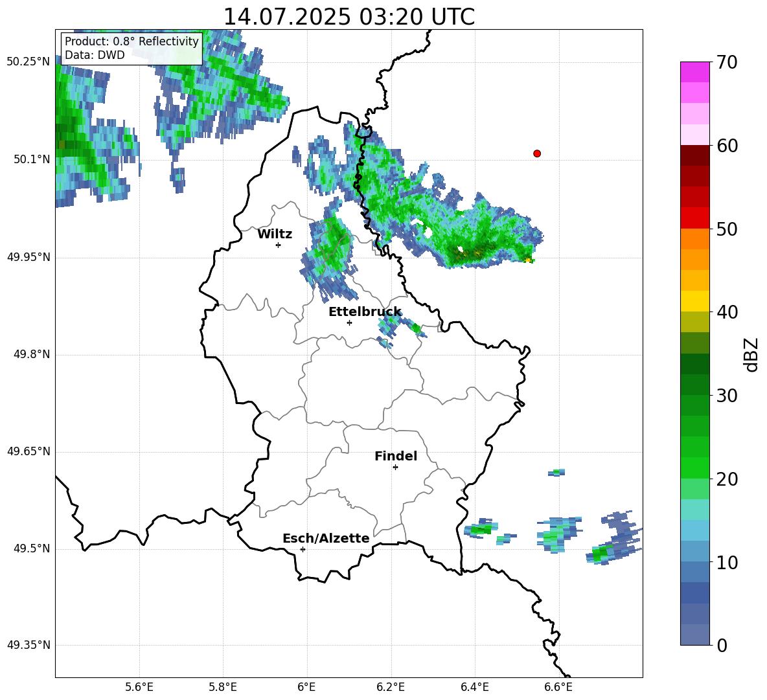Click the 14.07.2025 03:20 UTC title
This screenshot has width=767, height=700.
349,17
